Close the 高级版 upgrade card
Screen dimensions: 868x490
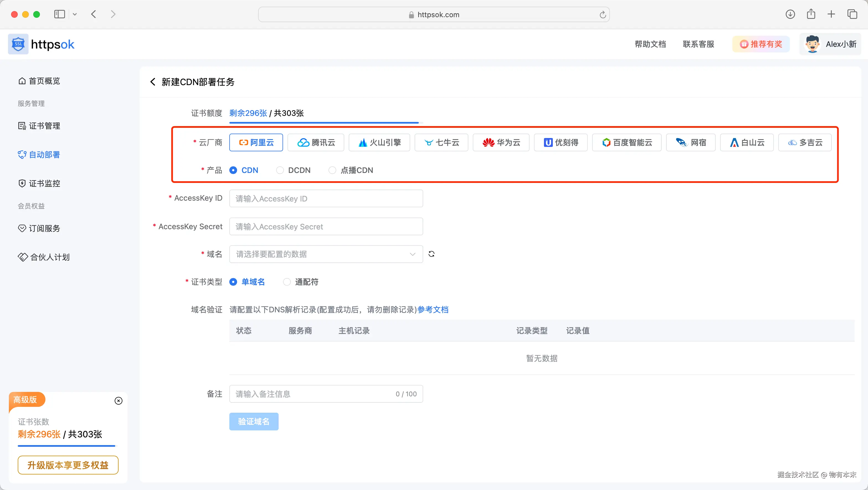[118, 401]
